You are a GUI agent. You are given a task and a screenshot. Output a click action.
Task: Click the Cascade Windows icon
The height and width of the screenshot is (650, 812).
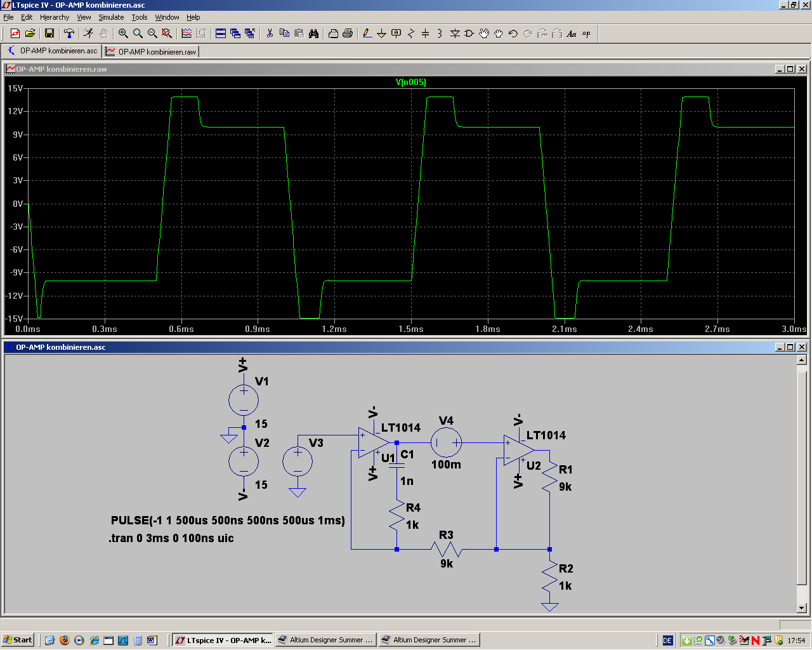pyautogui.click(x=235, y=34)
